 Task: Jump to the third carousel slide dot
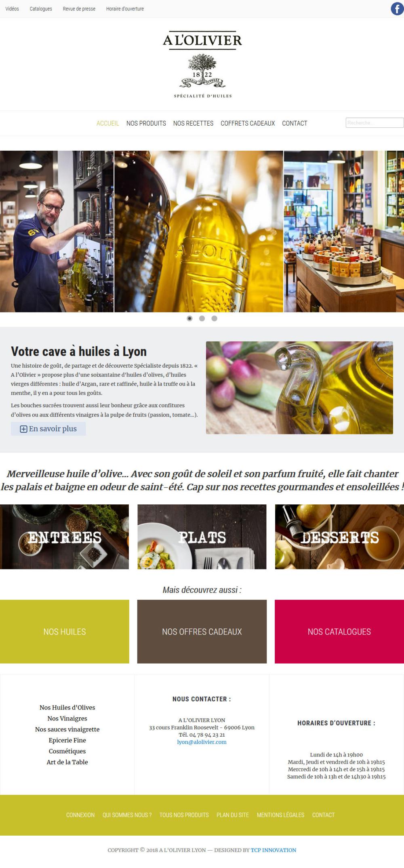click(215, 318)
